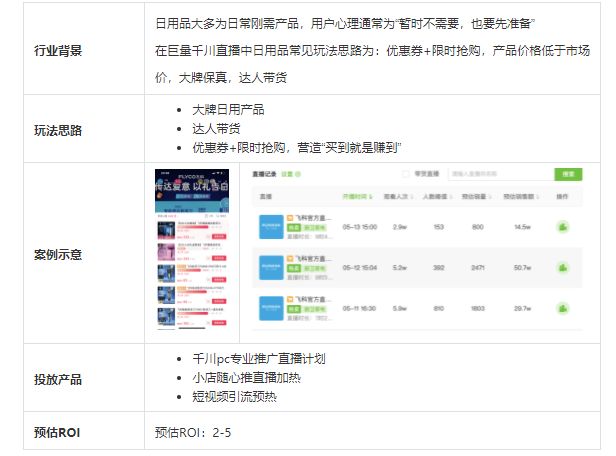The width and height of the screenshot is (616, 456).
Task: Click first product image in phone list
Action: tap(166, 231)
